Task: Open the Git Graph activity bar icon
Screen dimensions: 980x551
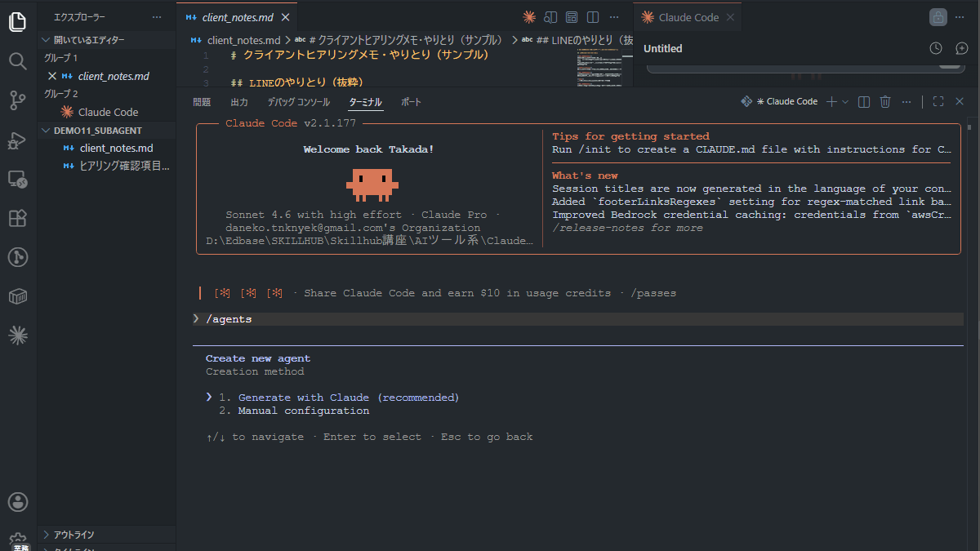Action: point(17,257)
